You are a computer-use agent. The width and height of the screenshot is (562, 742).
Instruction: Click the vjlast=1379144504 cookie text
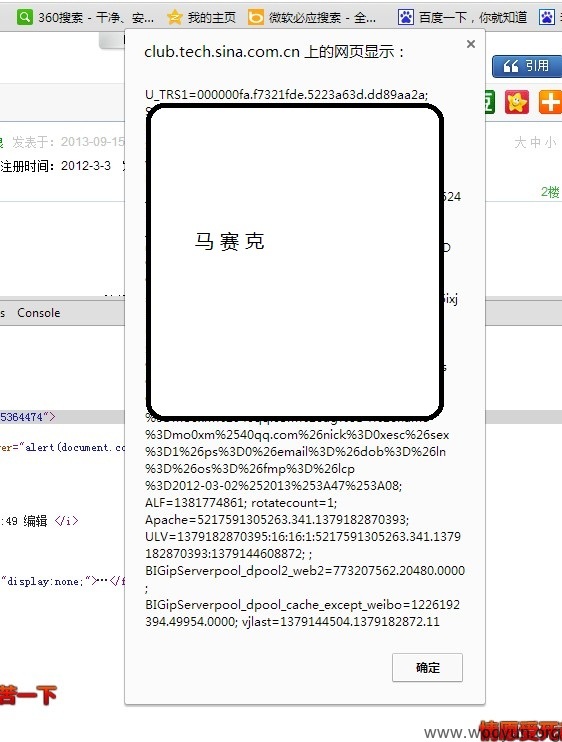(x=341, y=621)
